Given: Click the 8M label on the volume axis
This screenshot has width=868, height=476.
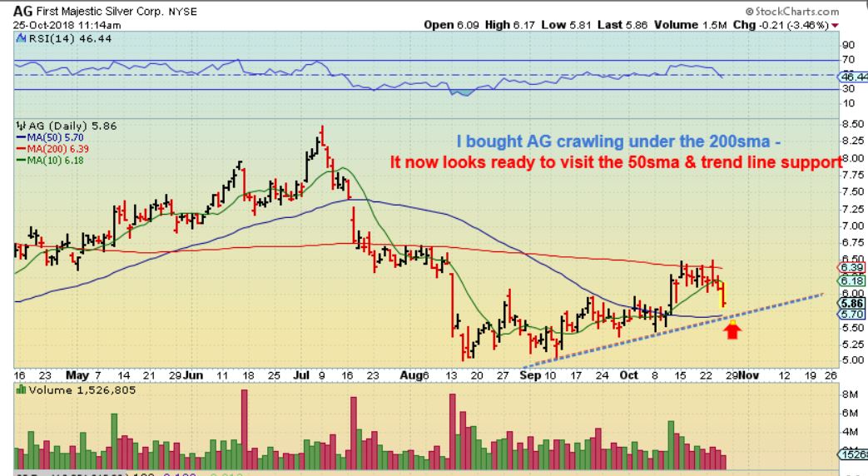Looking at the screenshot, I should [x=850, y=394].
